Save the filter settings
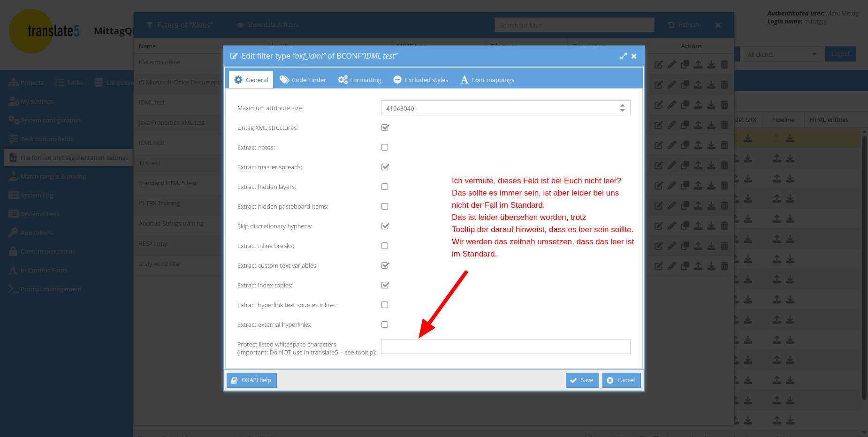This screenshot has height=437, width=868. click(582, 380)
